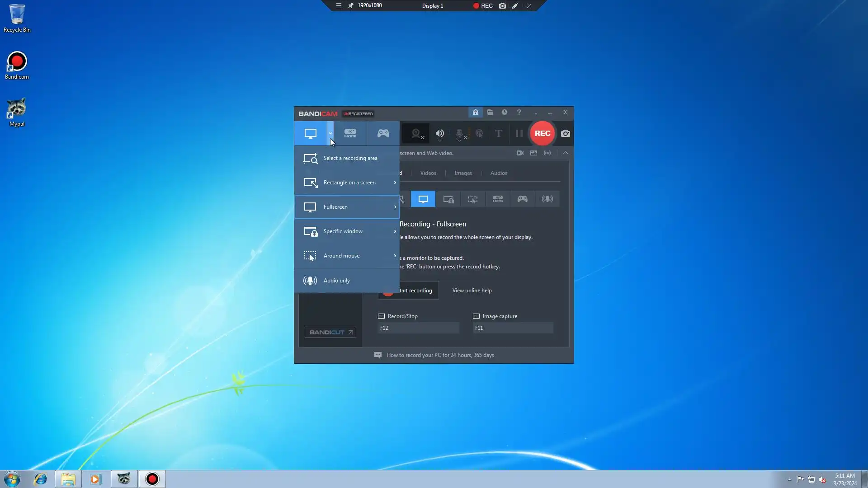Click the lock icon in title bar

(x=476, y=113)
